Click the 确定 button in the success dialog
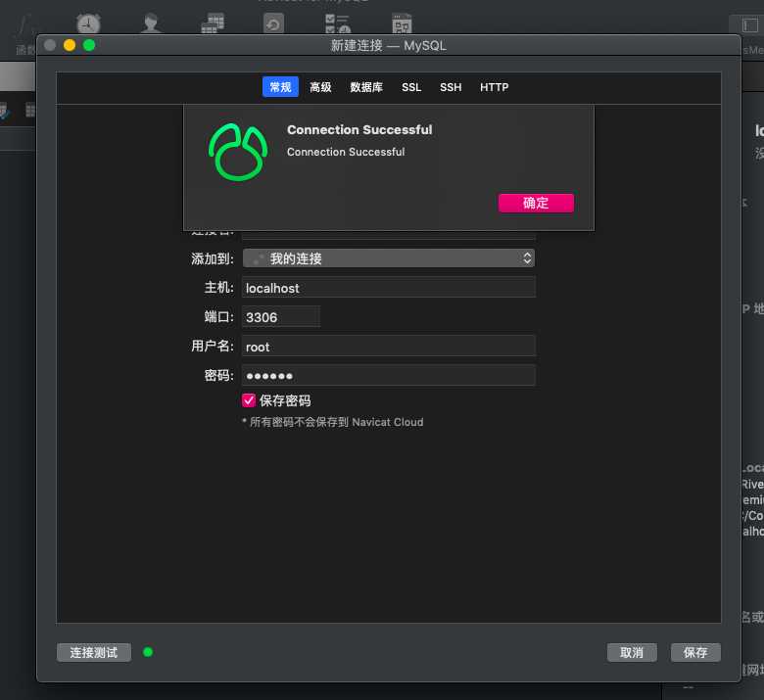 point(536,203)
